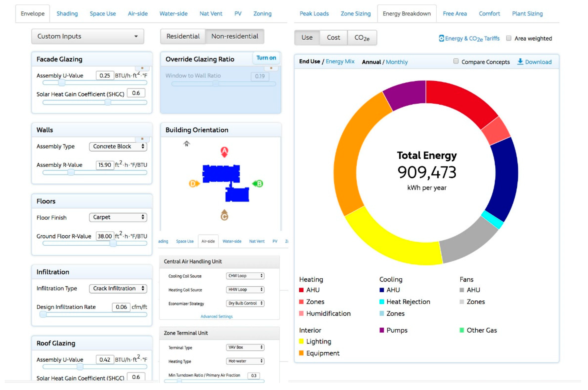Turn on Override Glazing Ratio
This screenshot has height=390, width=588.
[x=266, y=58]
